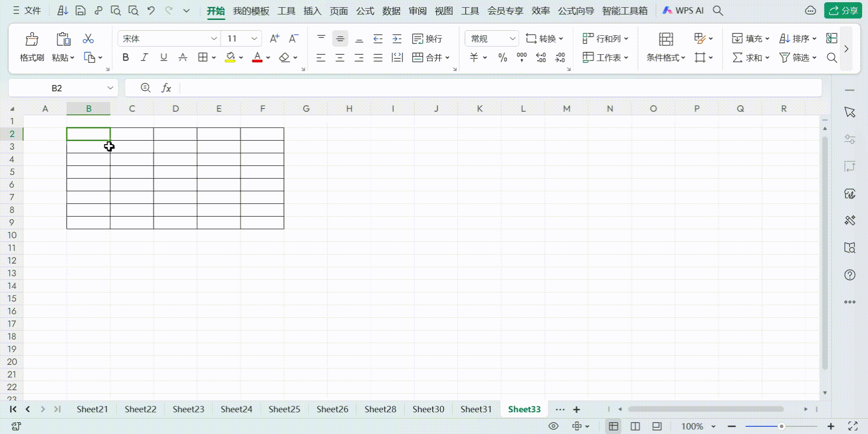Viewport: 868px width, 434px height.
Task: Toggle italic formatting
Action: [144, 57]
